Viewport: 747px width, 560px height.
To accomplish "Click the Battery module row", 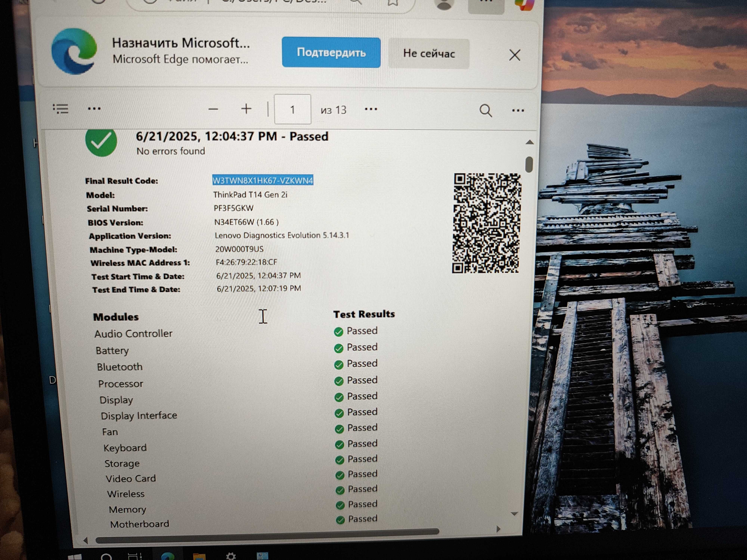I will pyautogui.click(x=112, y=351).
